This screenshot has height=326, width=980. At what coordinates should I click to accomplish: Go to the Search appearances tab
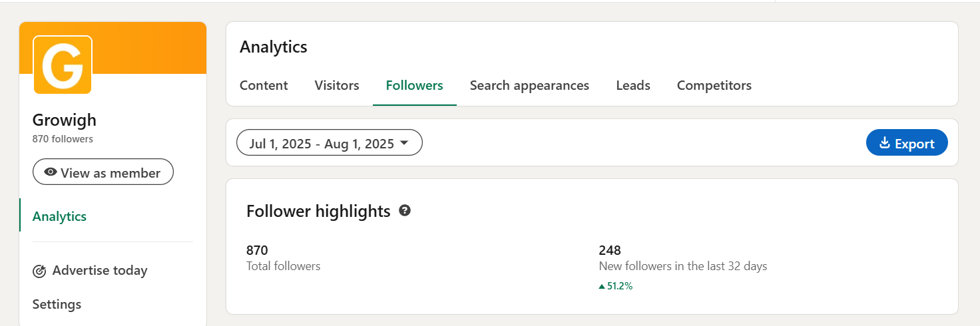529,85
